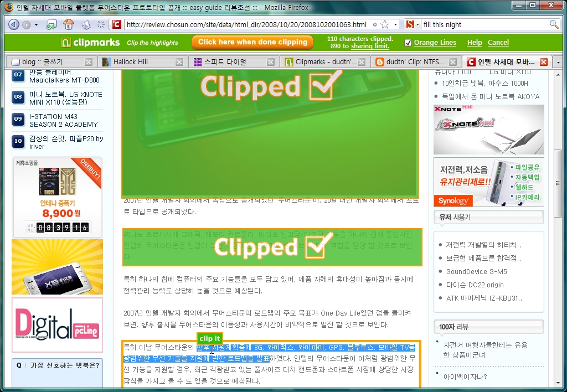
Task: Unclip the green Clipped image block
Action: click(270, 133)
